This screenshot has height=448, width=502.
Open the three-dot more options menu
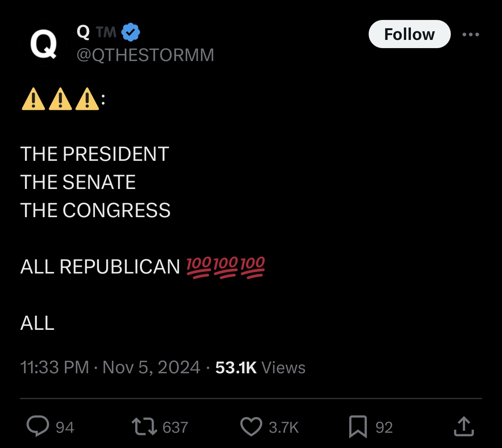(x=471, y=34)
